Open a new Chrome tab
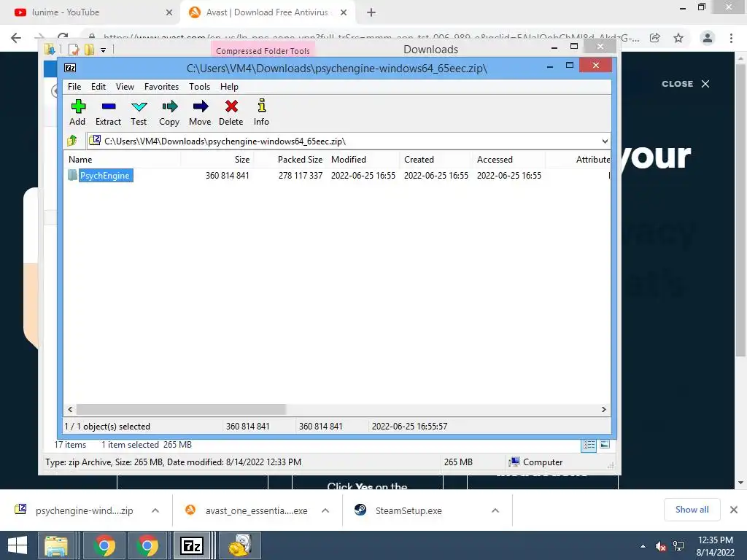747x560 pixels. tap(371, 12)
